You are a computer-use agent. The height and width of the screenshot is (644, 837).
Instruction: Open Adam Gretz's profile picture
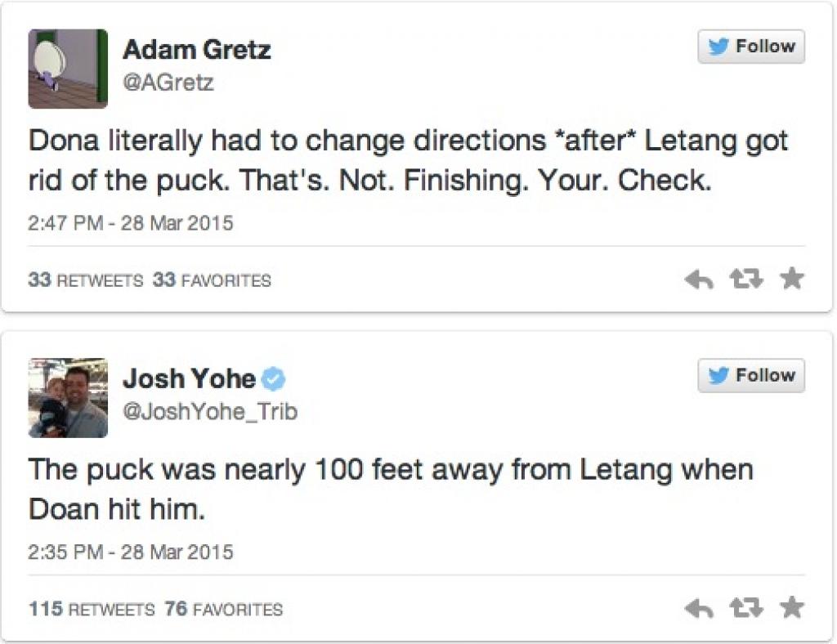click(68, 69)
